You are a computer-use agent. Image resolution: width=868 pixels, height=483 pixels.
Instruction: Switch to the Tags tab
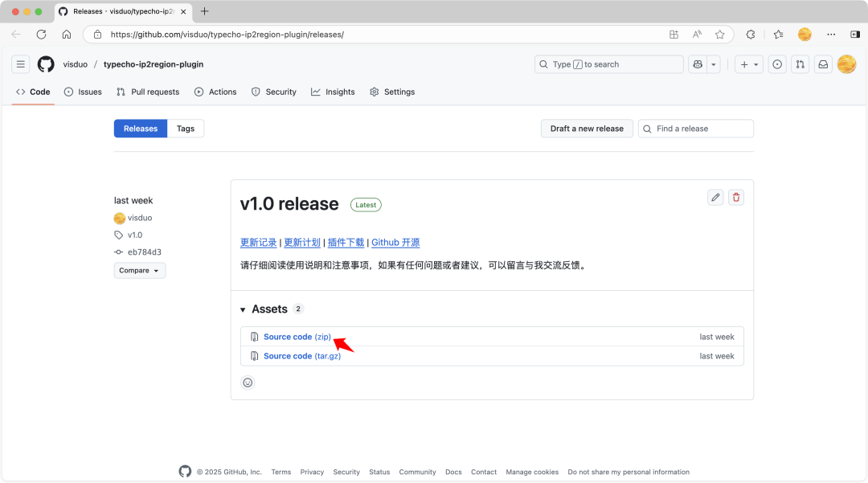point(186,129)
